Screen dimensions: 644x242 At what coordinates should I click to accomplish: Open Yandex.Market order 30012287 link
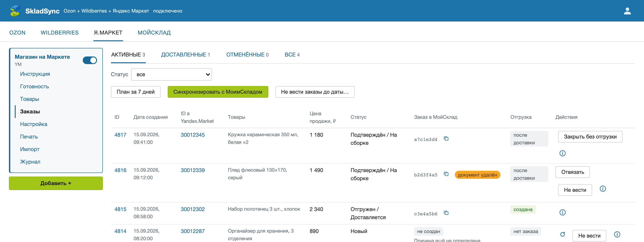pos(193,231)
